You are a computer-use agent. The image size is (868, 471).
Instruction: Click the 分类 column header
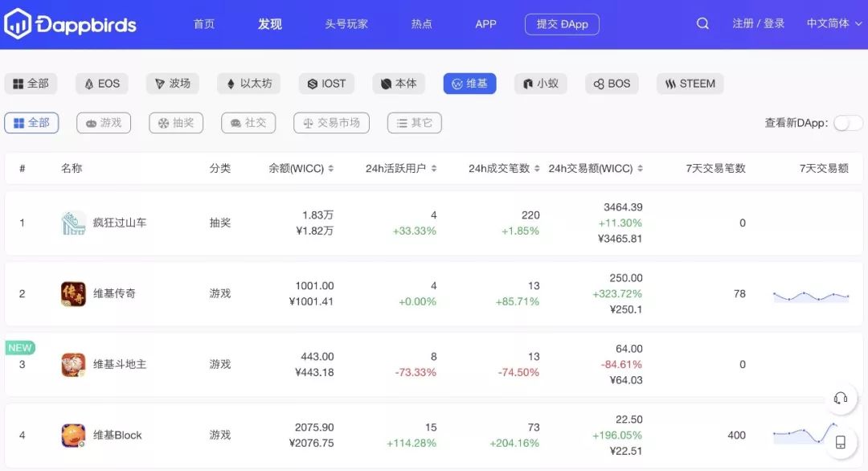pyautogui.click(x=219, y=168)
